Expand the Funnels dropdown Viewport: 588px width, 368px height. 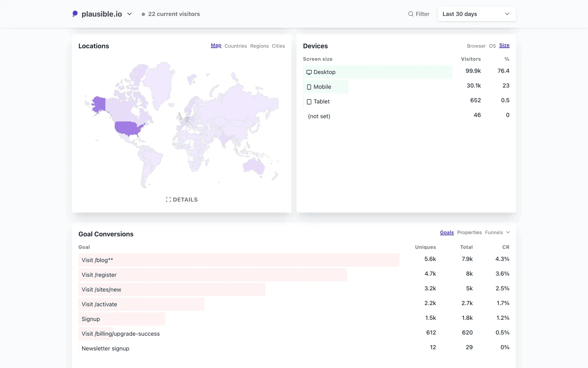[497, 232]
